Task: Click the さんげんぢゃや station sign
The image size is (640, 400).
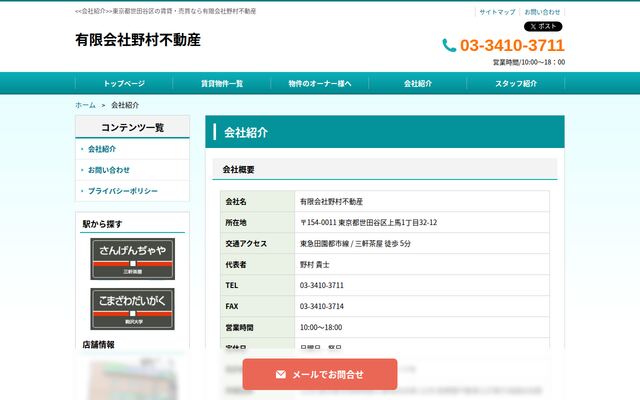Action: coord(133,259)
